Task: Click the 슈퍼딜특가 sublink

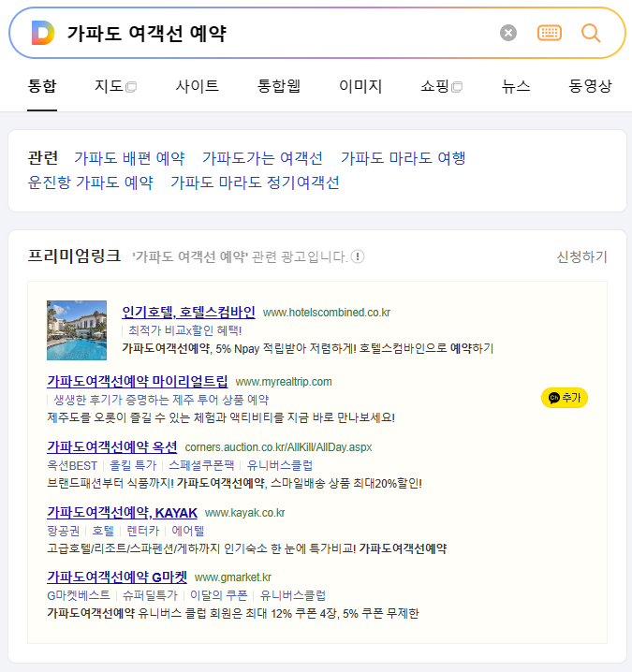Action: (150, 595)
